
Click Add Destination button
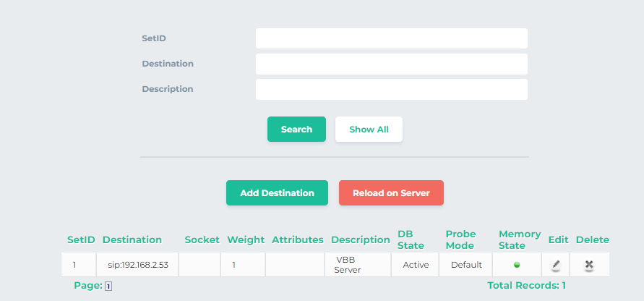pos(277,193)
